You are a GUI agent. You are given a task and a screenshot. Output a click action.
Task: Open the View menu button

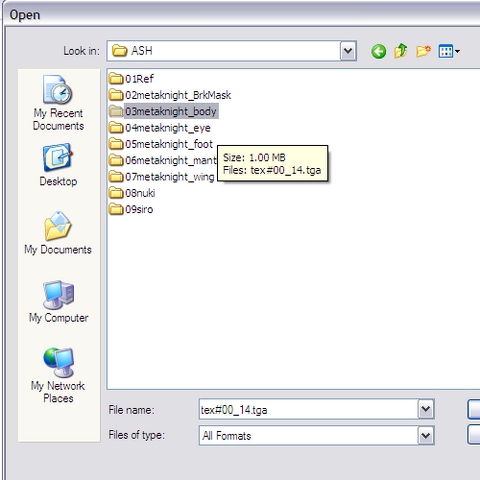(x=449, y=51)
